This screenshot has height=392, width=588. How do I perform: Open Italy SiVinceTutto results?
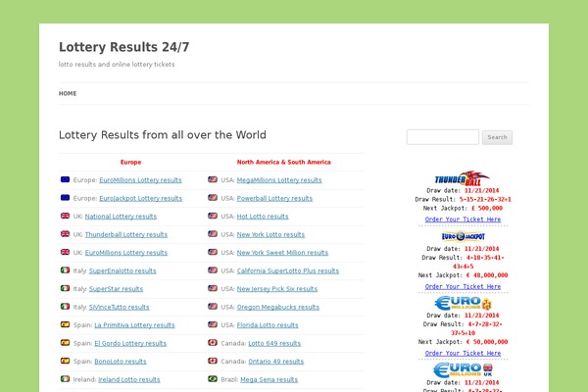click(x=119, y=307)
